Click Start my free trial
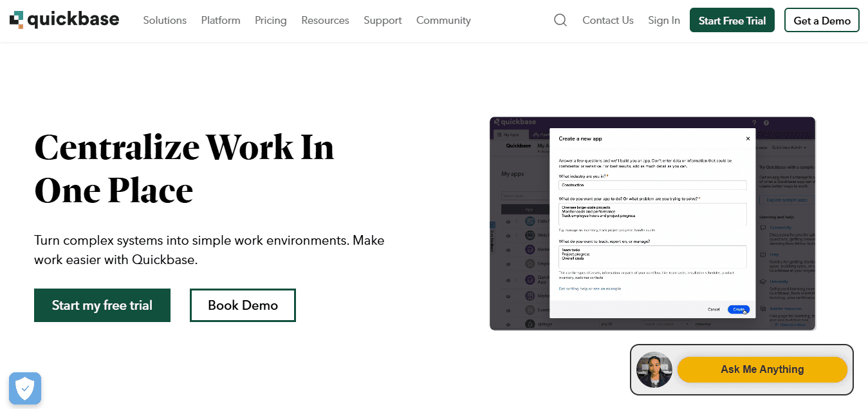Screen dimensions: 868x409 [102, 305]
